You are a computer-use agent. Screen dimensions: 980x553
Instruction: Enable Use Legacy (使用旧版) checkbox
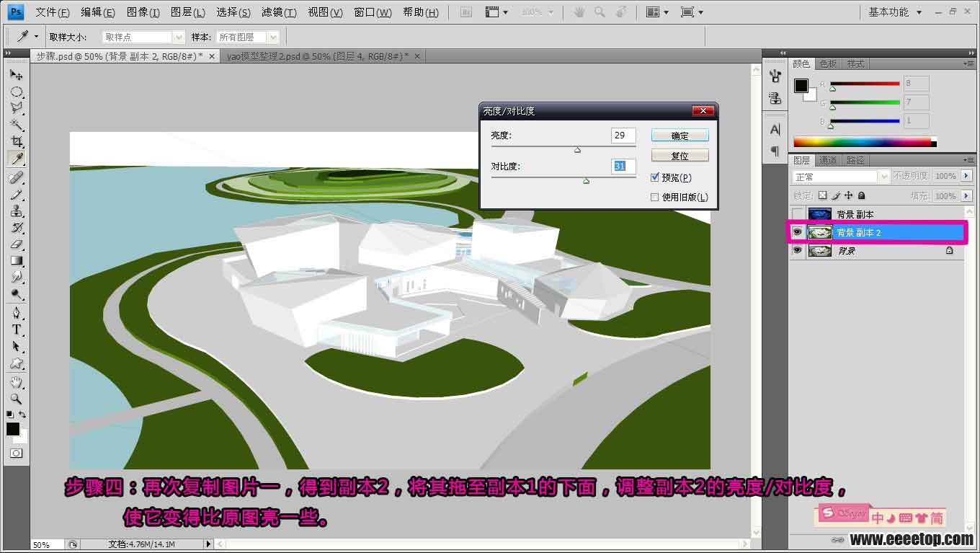(654, 197)
